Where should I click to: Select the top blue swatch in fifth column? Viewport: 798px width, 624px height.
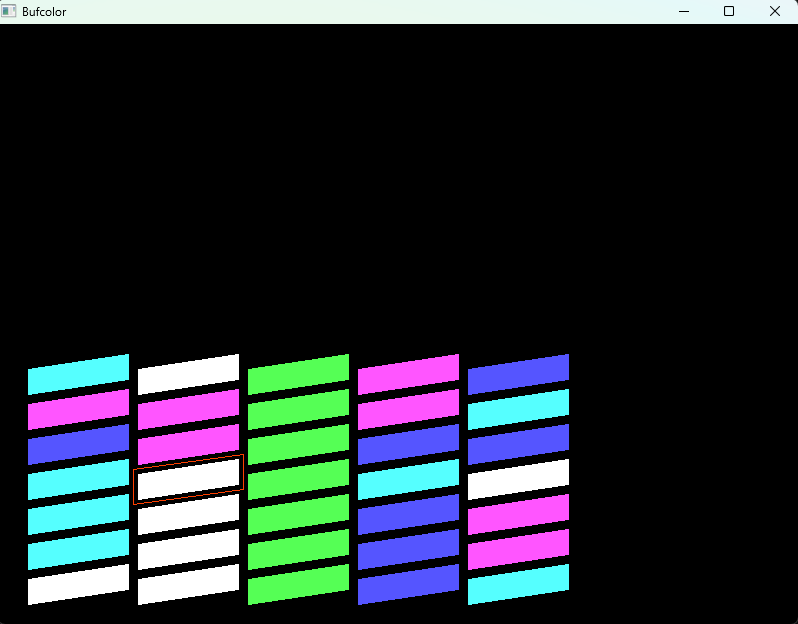coord(518,375)
